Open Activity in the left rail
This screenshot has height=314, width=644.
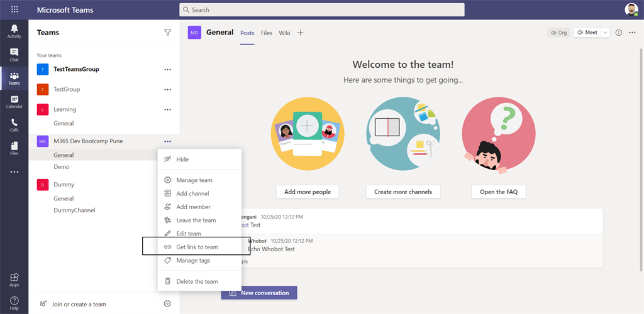tap(14, 31)
